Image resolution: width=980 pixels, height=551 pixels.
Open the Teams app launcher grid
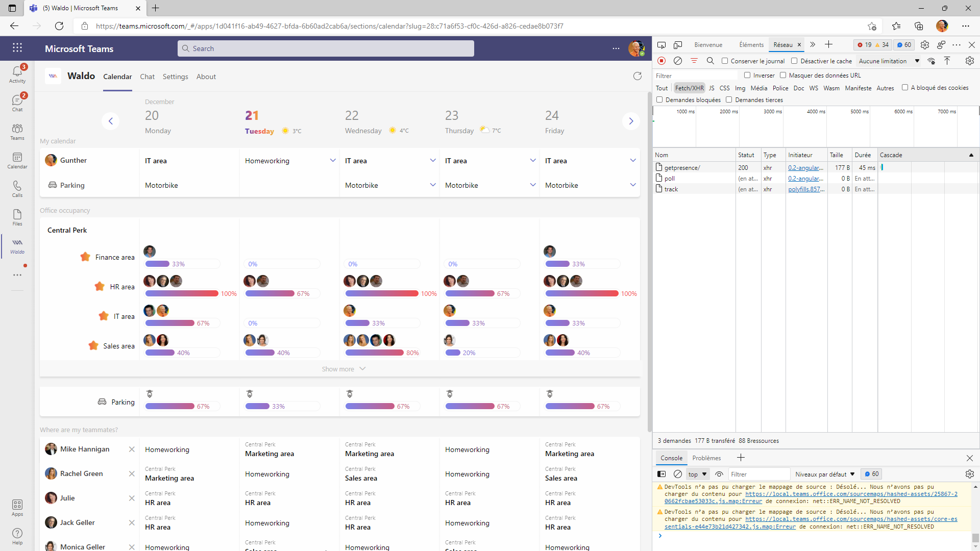(17, 48)
